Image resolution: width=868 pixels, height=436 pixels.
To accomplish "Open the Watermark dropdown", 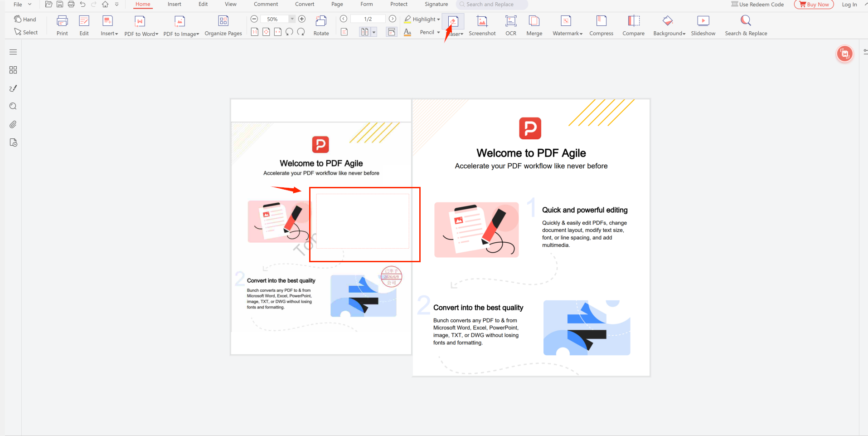I will coord(567,25).
